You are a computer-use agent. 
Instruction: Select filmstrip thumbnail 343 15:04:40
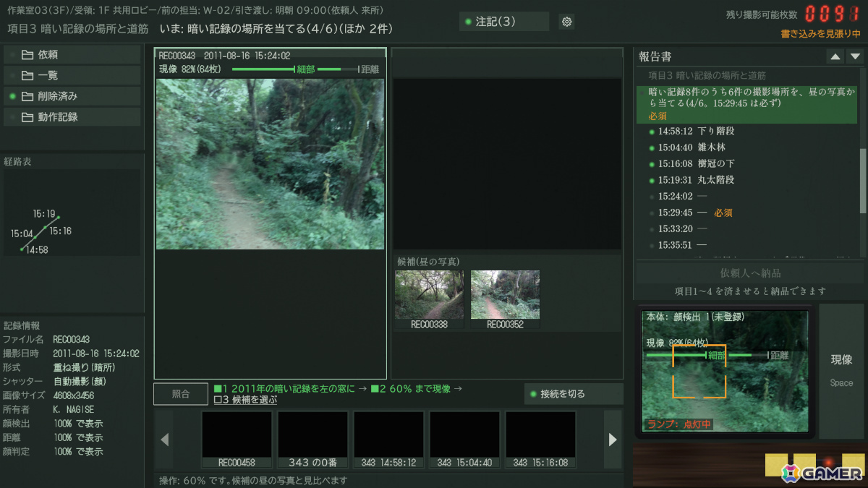click(x=464, y=440)
